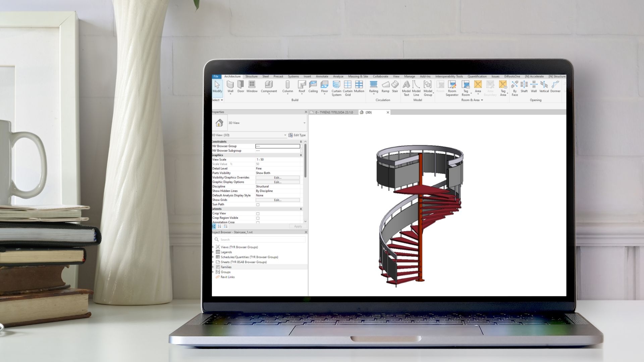Image resolution: width=644 pixels, height=362 pixels.
Task: Select the Curtain Grid tool
Action: [x=347, y=88]
